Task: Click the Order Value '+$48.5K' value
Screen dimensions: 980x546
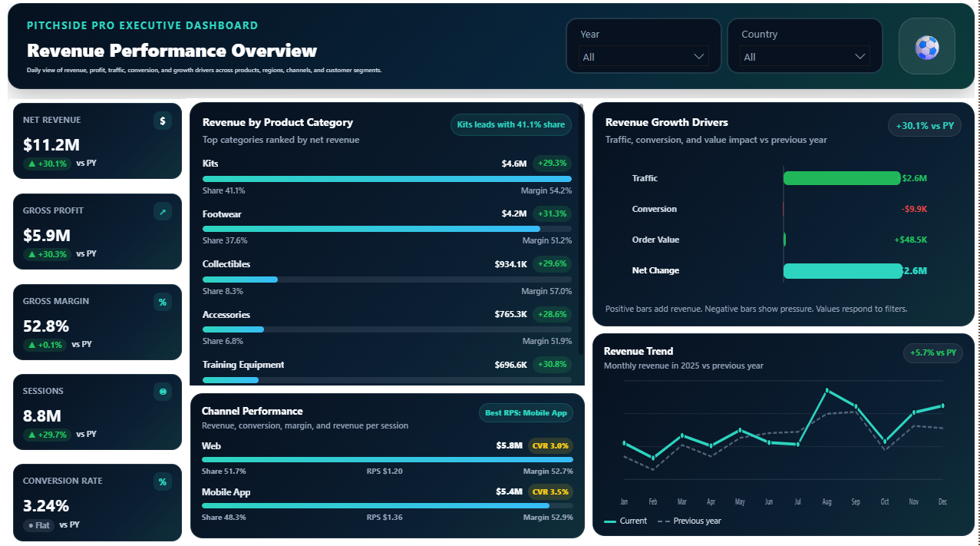Action: point(911,240)
